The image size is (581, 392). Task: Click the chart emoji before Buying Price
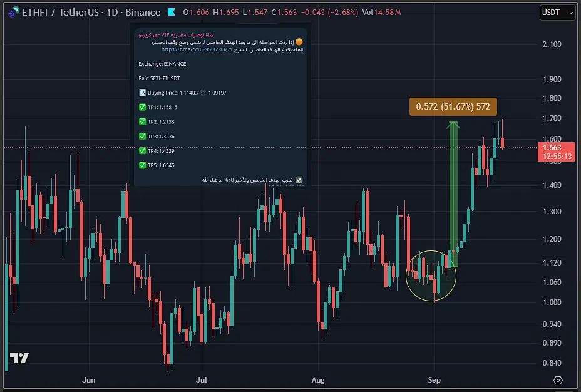(x=142, y=93)
